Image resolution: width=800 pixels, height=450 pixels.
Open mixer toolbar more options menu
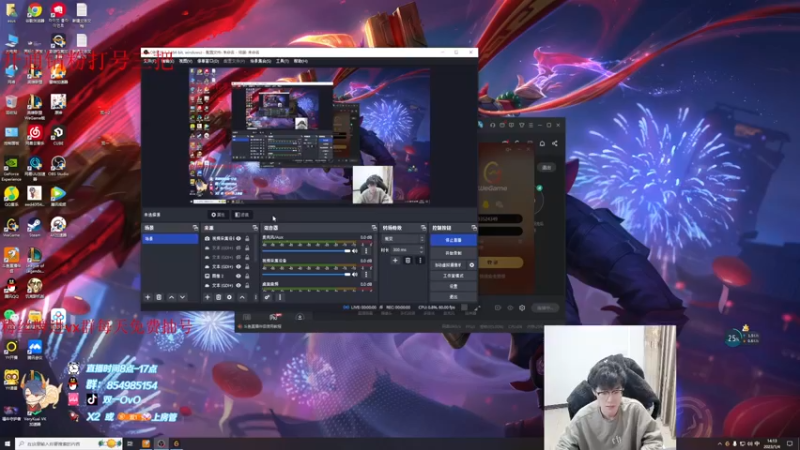(280, 297)
